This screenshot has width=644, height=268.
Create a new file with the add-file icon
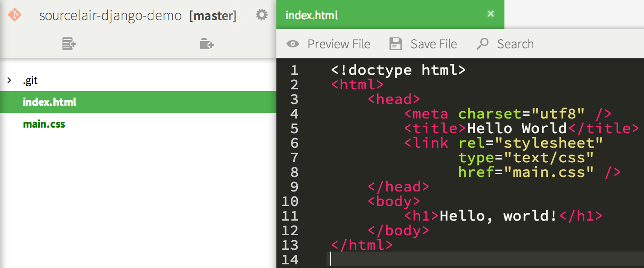69,44
